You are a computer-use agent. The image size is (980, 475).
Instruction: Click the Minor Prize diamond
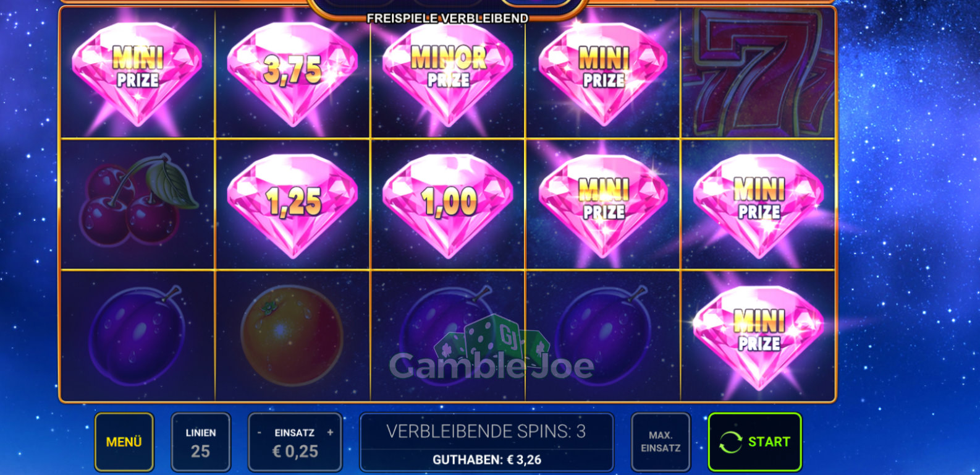(448, 74)
